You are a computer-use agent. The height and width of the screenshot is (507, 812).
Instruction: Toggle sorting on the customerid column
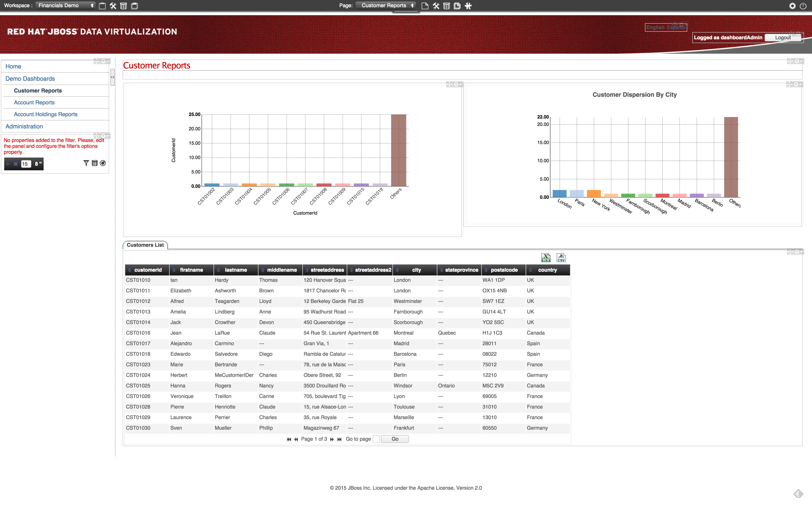130,270
